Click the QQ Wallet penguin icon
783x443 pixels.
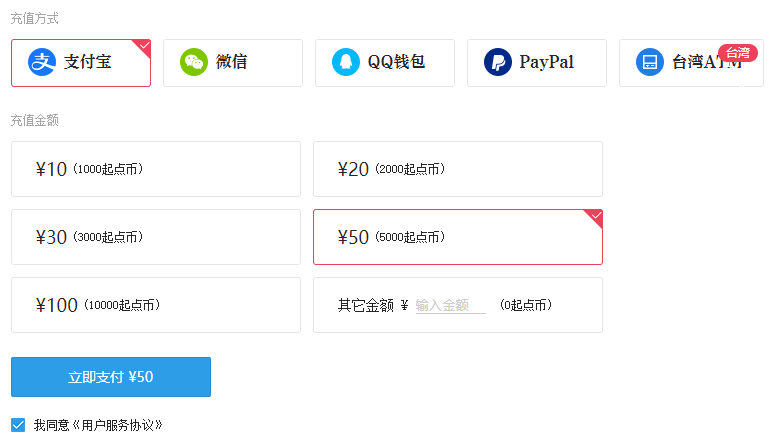click(346, 63)
